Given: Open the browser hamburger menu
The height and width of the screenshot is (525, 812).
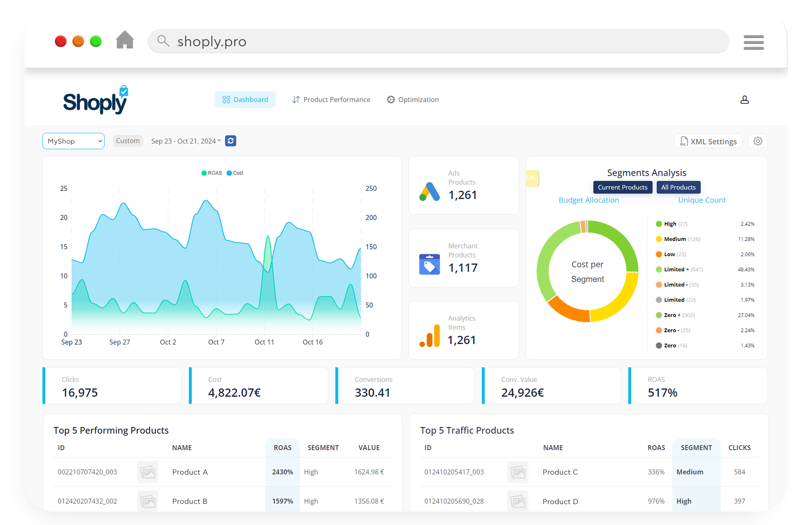Looking at the screenshot, I should pyautogui.click(x=754, y=42).
